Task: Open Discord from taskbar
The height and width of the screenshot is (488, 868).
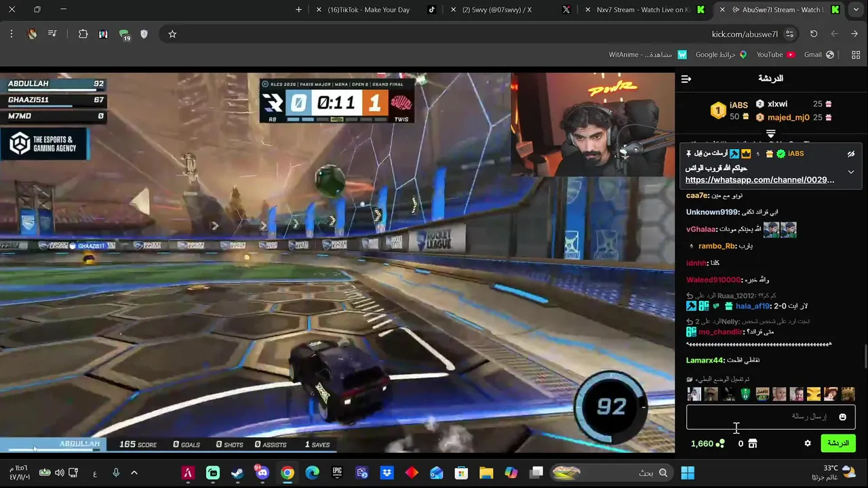Action: [x=262, y=472]
